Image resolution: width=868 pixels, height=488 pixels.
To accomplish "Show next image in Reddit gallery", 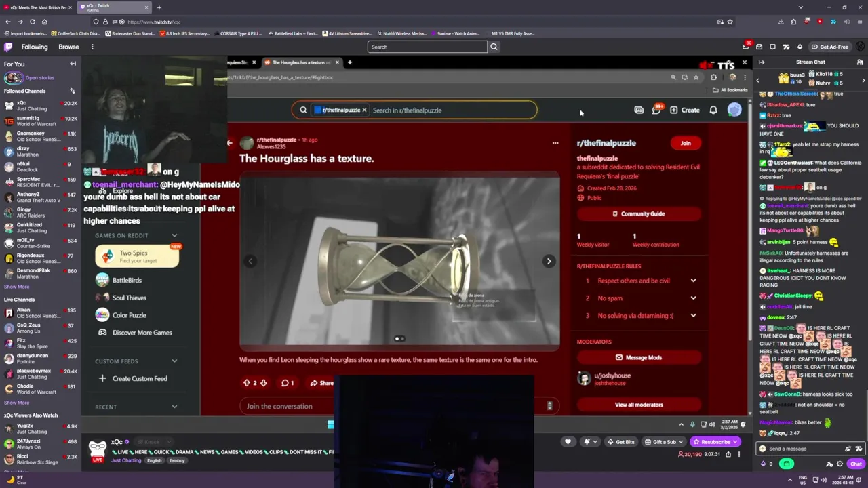I will (549, 261).
